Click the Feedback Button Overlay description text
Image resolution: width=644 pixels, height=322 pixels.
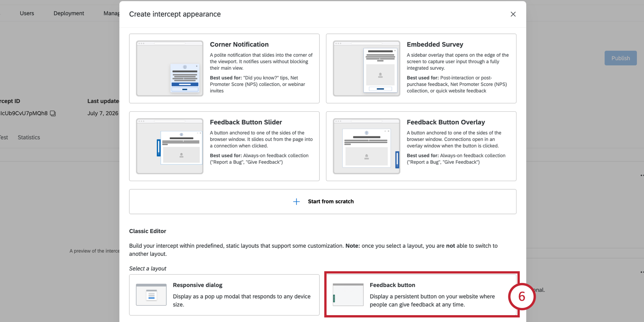[454, 139]
